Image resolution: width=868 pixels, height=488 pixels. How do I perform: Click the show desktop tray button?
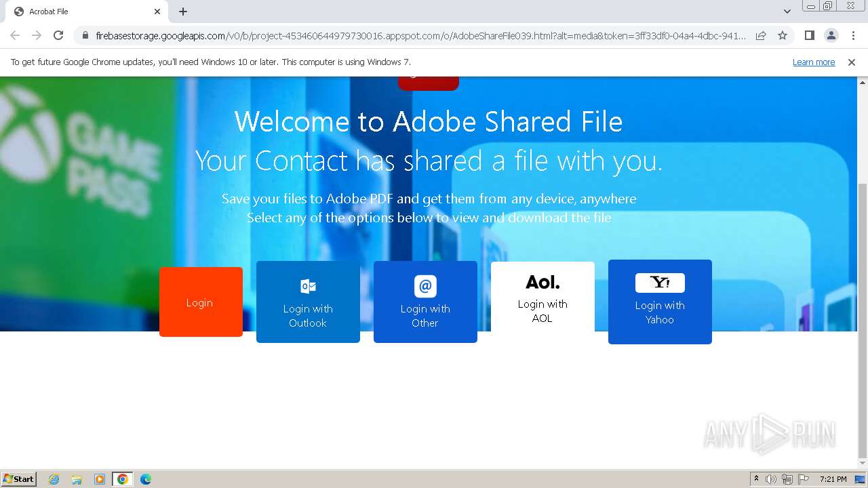click(861, 479)
